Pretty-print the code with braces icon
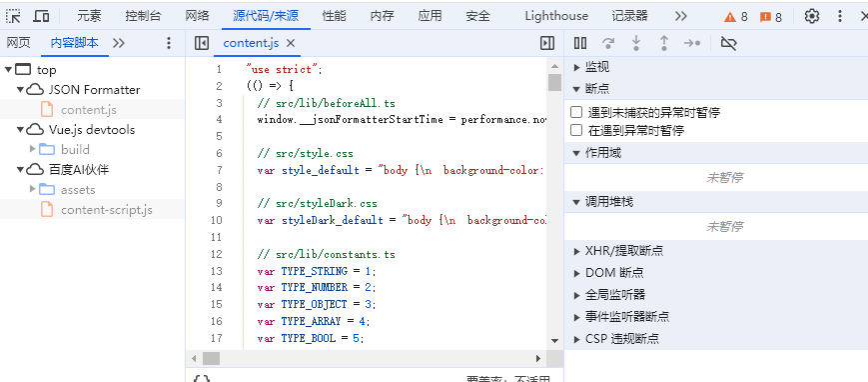Screen dimensions: 868x382 click(x=202, y=379)
